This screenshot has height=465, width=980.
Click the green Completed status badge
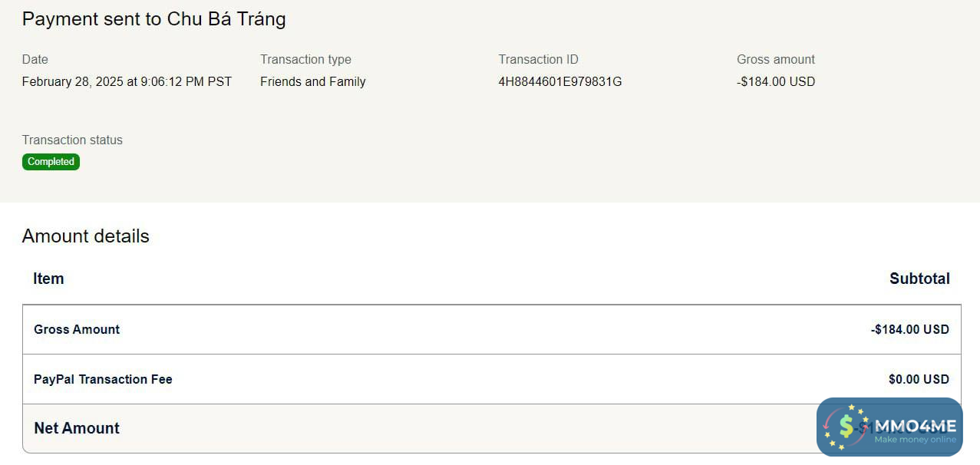point(51,162)
